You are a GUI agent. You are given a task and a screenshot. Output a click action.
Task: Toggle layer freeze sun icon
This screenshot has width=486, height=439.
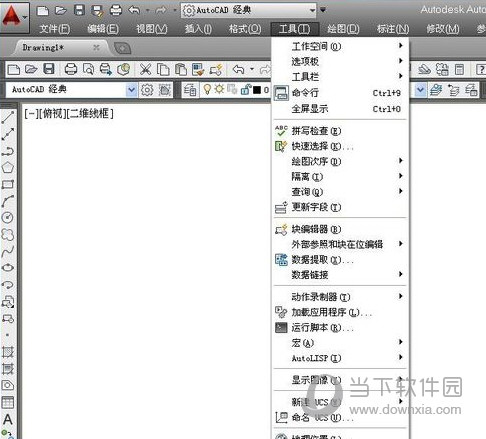pyautogui.click(x=219, y=89)
